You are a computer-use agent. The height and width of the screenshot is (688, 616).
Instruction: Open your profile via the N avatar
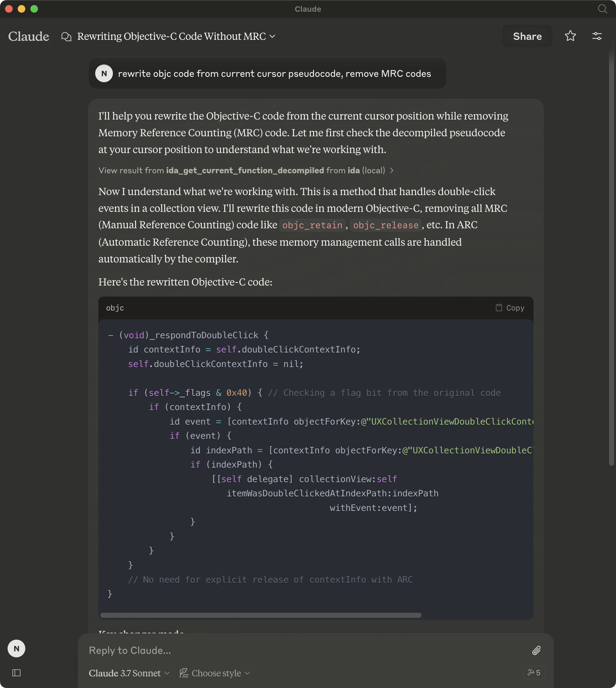(x=16, y=648)
